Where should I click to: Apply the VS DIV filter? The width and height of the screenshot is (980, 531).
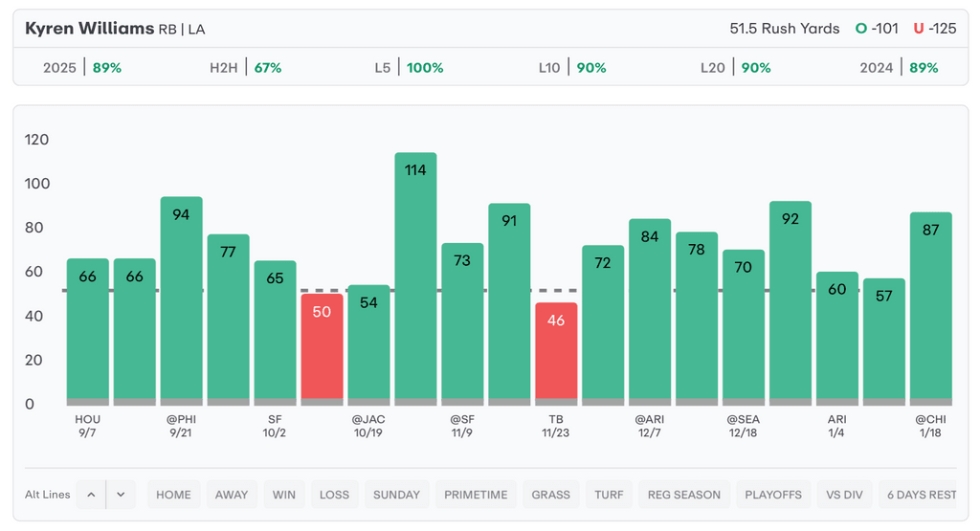(845, 495)
